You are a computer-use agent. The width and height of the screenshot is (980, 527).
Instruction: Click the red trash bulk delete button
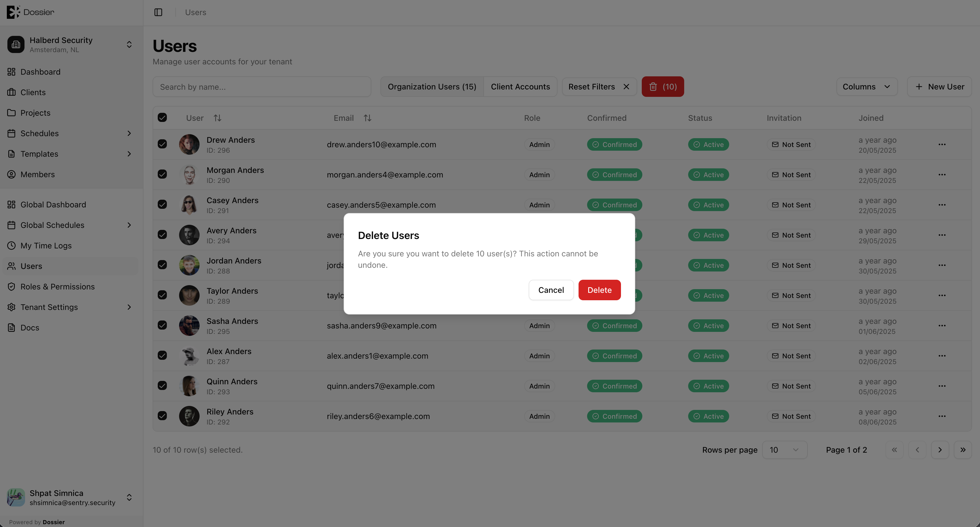point(662,87)
